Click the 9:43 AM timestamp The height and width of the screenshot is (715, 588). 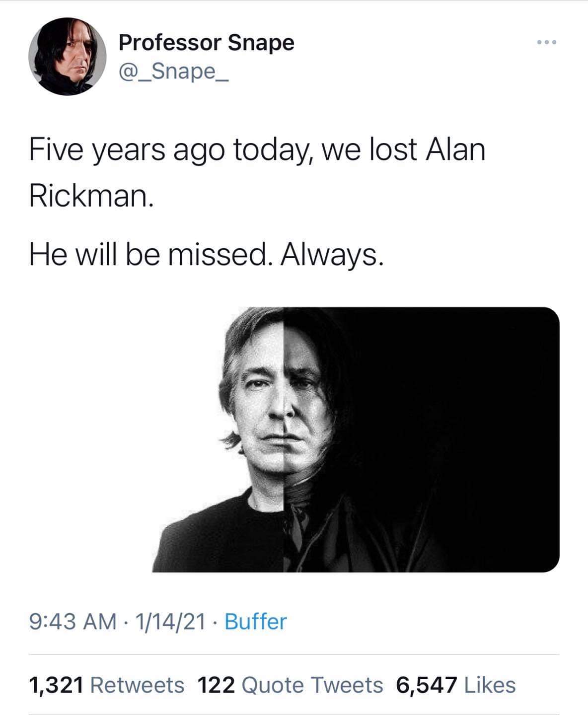pos(73,621)
